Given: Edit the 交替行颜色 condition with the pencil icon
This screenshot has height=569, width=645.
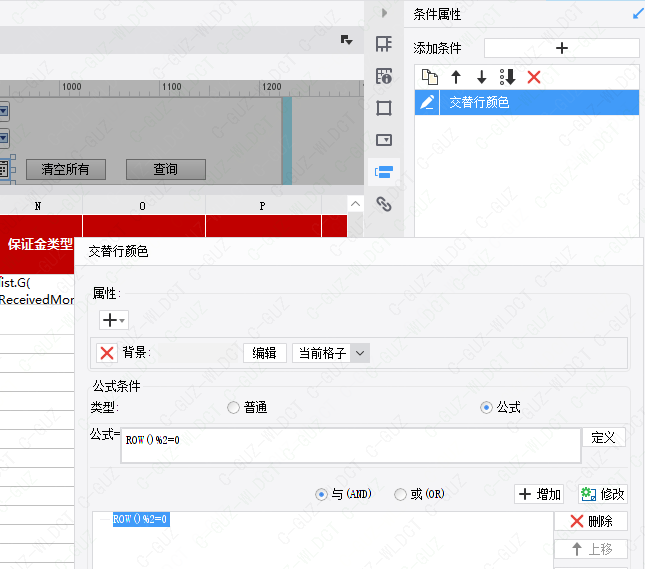Looking at the screenshot, I should pyautogui.click(x=427, y=102).
